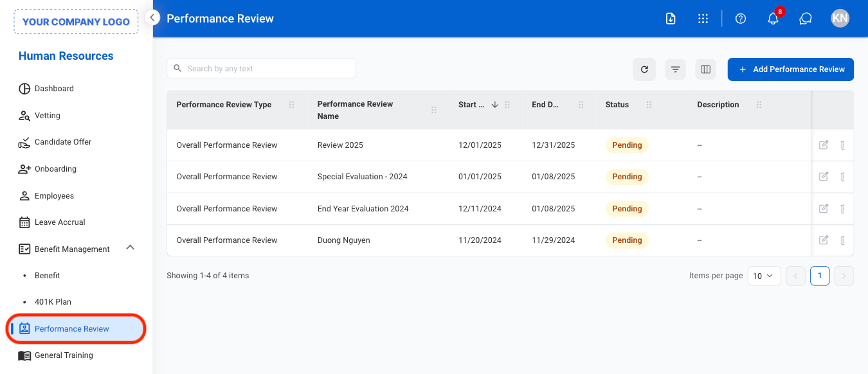Edit the Duong Nguyen row
868x374 pixels.
pos(824,240)
